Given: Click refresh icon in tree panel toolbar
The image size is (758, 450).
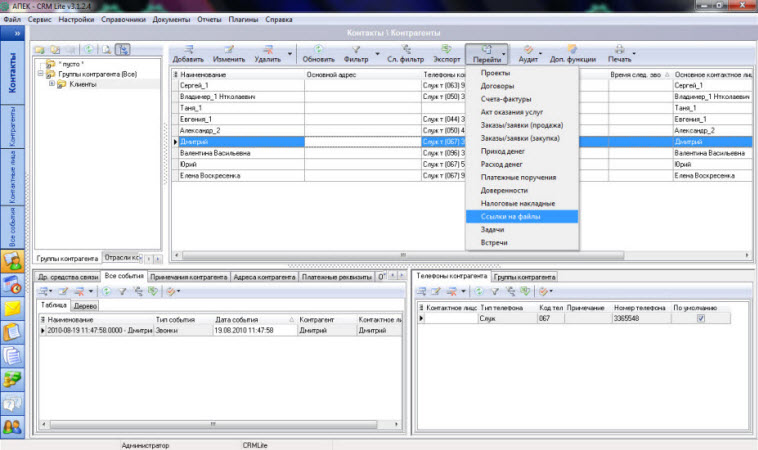Looking at the screenshot, I should coord(88,49).
